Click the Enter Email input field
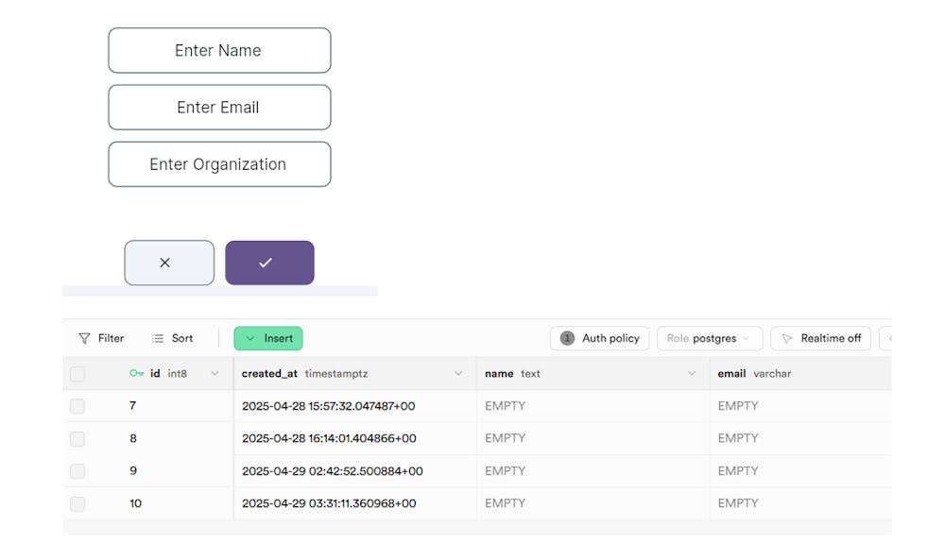 point(219,107)
